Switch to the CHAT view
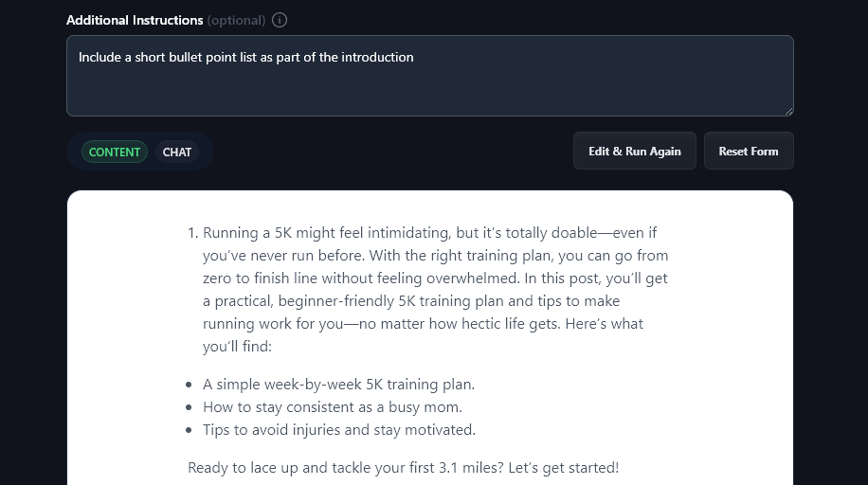The width and height of the screenshot is (868, 485). [x=177, y=152]
